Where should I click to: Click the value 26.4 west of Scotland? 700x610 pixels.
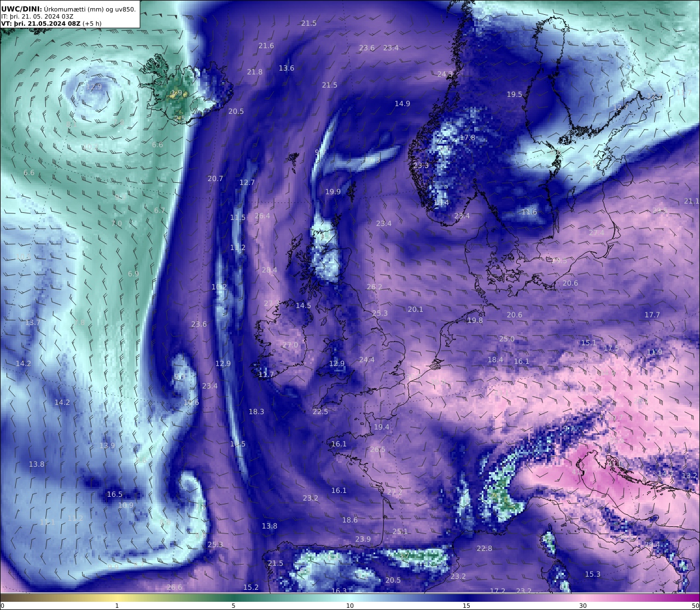262,216
